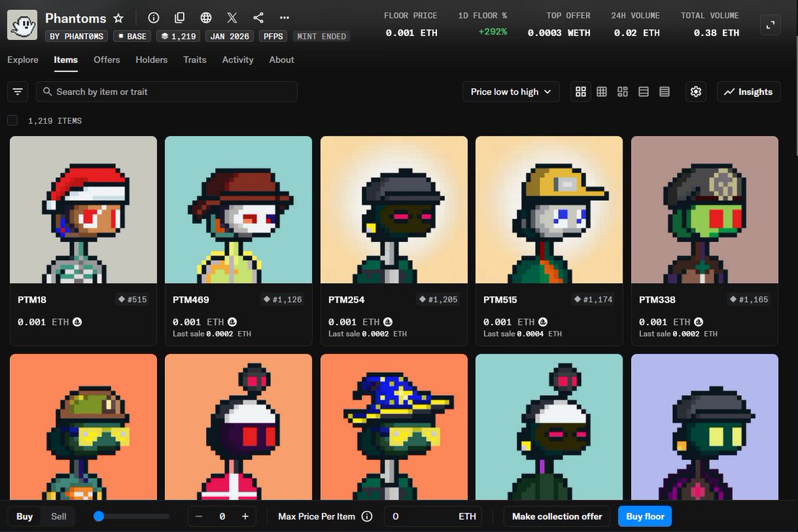Click rarity rank #1,165 badge

coord(749,300)
